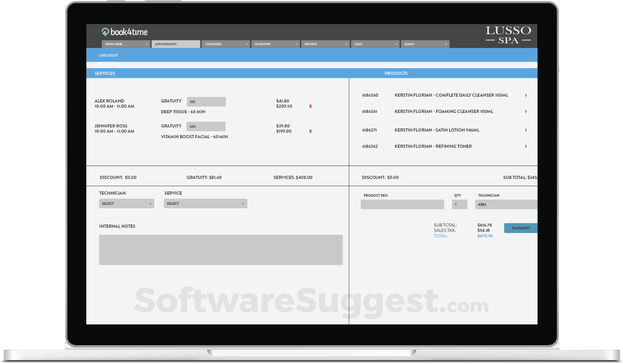Click the Lusso Spa logo

point(508,35)
